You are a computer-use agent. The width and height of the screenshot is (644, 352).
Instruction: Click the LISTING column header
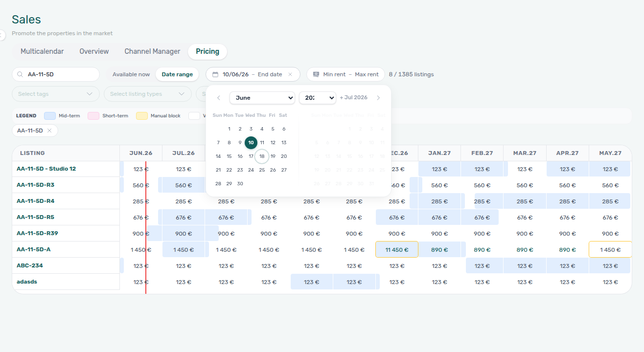pos(66,153)
